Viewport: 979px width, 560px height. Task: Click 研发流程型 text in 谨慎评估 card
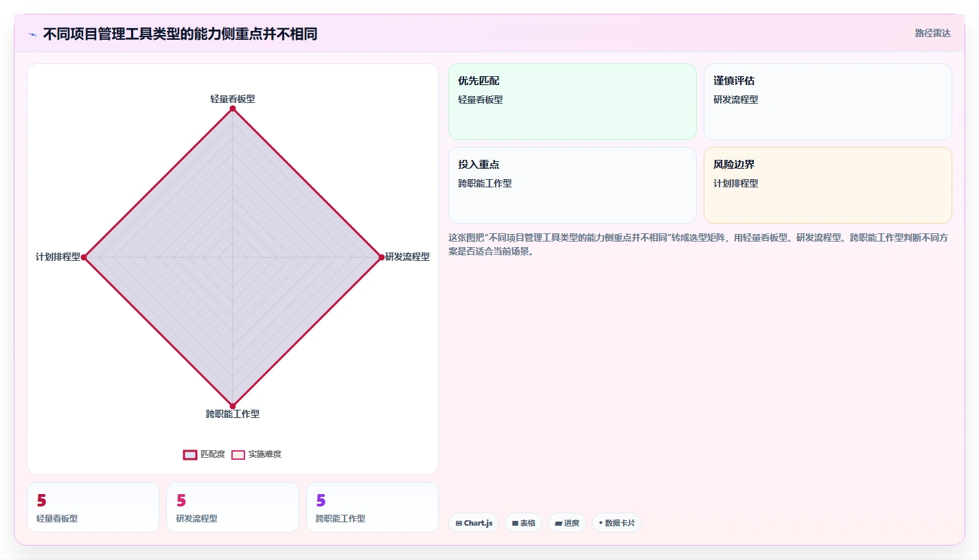[736, 100]
